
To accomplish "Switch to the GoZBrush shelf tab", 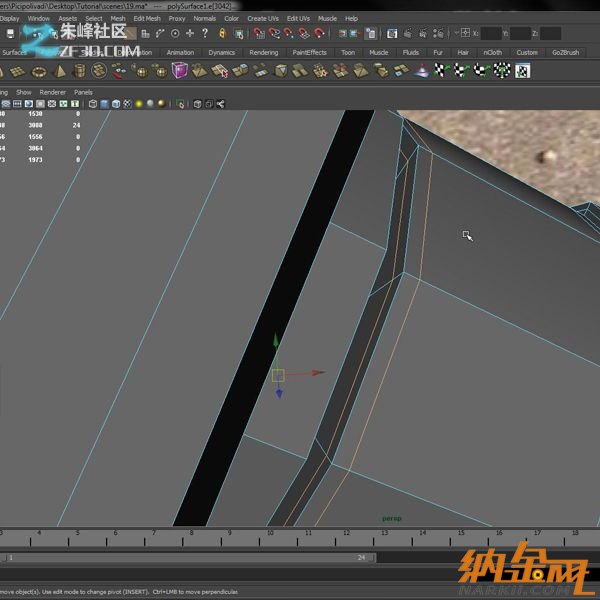I will pyautogui.click(x=565, y=52).
